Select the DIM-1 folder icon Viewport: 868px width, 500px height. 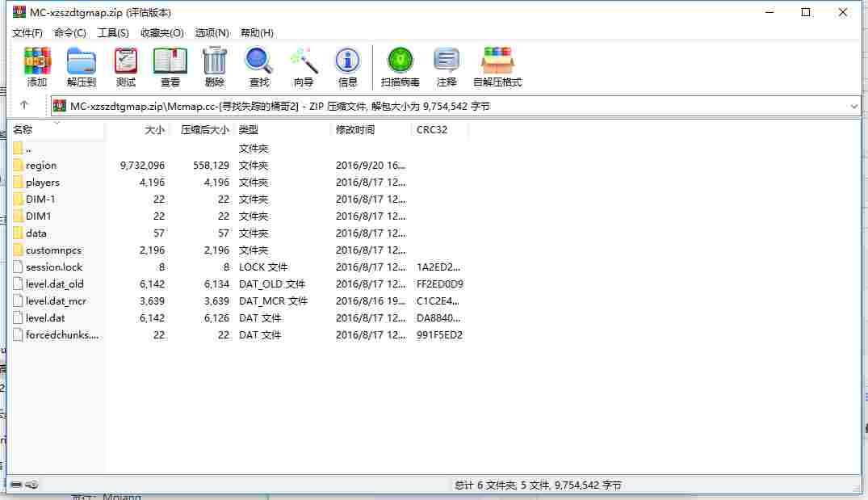click(18, 199)
